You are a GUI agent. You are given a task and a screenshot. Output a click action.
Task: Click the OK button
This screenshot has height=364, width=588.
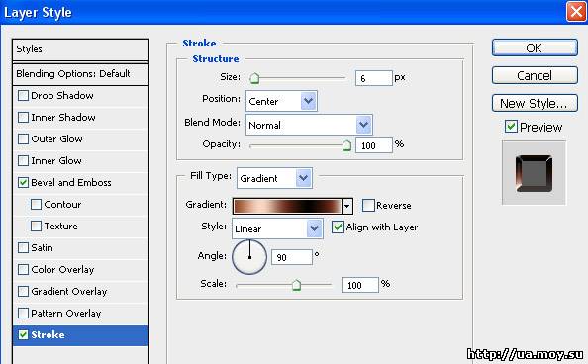click(535, 48)
